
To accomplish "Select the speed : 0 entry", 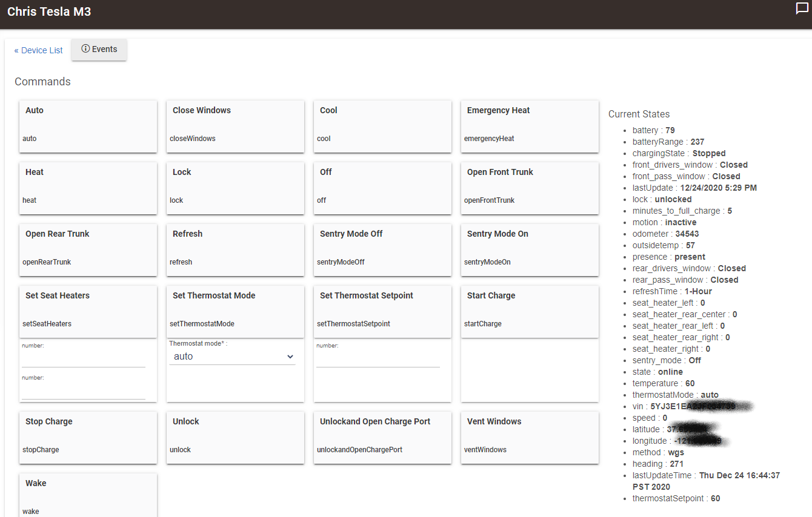I will point(650,418).
